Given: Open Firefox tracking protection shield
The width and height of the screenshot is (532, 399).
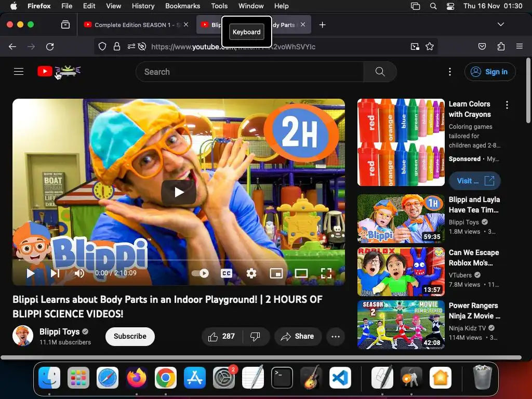Looking at the screenshot, I should click(x=102, y=46).
